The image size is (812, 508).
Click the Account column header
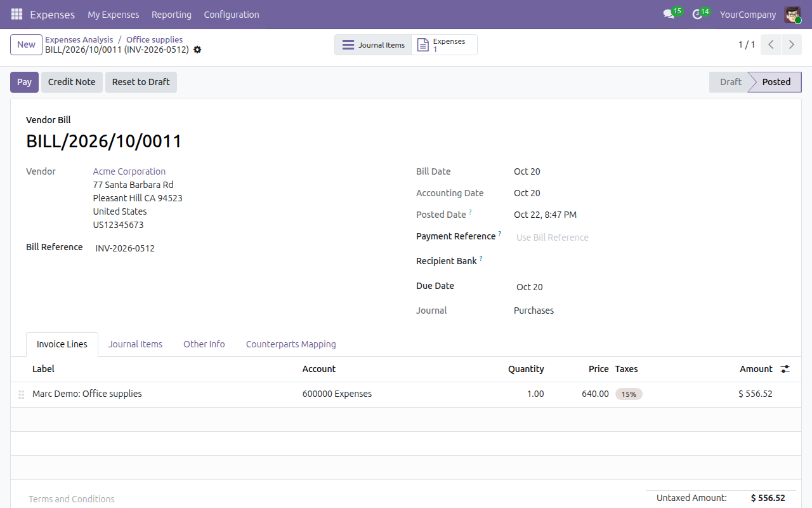pos(319,369)
